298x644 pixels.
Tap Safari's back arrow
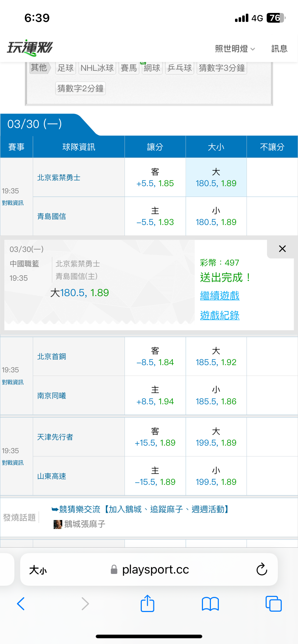21,604
